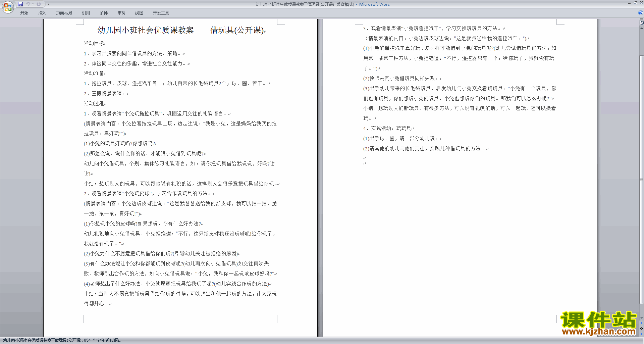The height and width of the screenshot is (344, 644).
Task: Open the Select Browse Object button
Action: point(642,329)
